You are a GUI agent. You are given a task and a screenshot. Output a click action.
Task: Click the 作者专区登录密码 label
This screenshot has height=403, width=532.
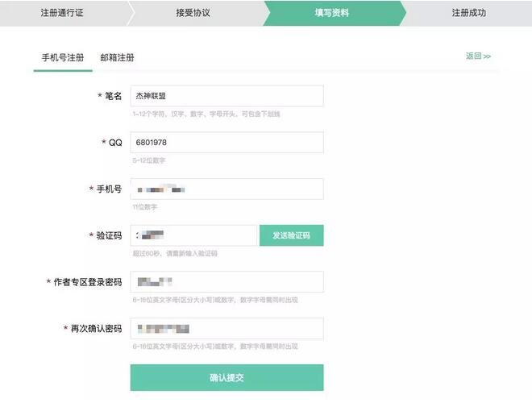(x=88, y=282)
